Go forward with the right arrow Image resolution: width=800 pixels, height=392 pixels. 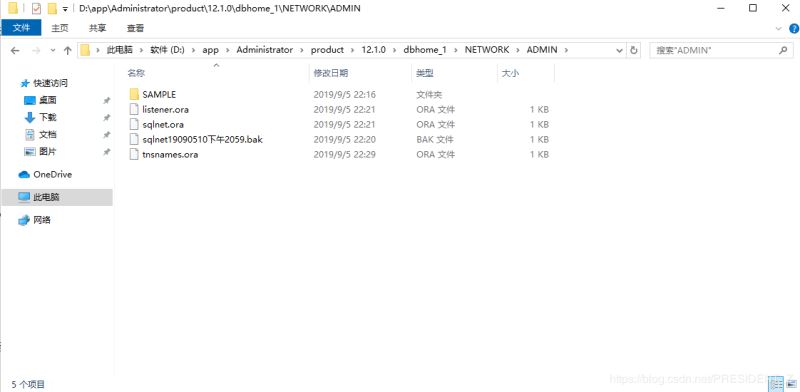point(36,51)
